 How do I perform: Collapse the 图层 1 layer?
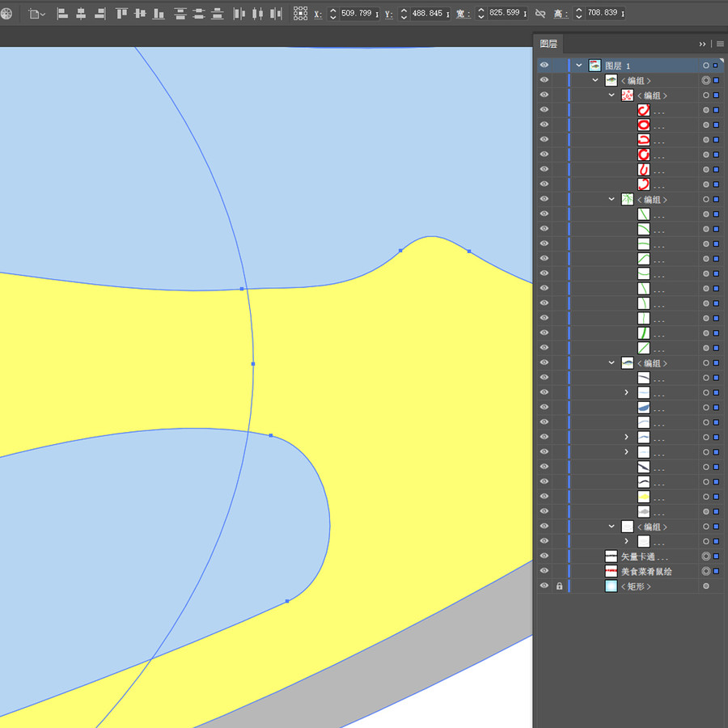click(579, 66)
